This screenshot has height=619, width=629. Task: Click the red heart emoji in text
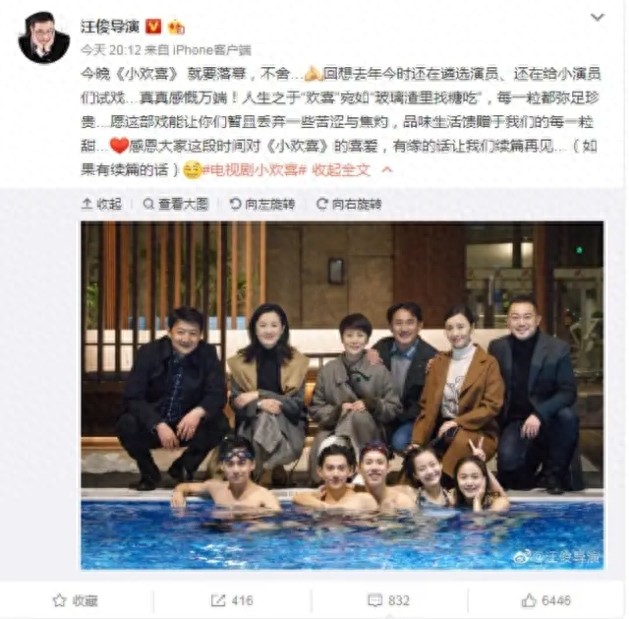click(119, 146)
